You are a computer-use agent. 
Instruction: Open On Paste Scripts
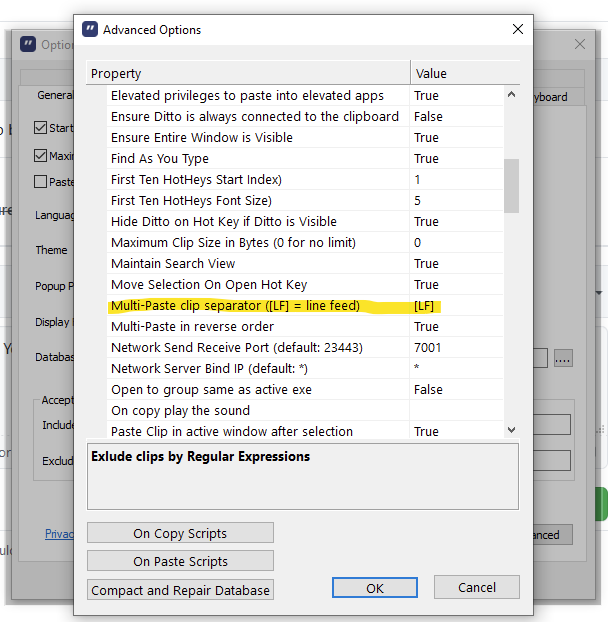coord(180,561)
